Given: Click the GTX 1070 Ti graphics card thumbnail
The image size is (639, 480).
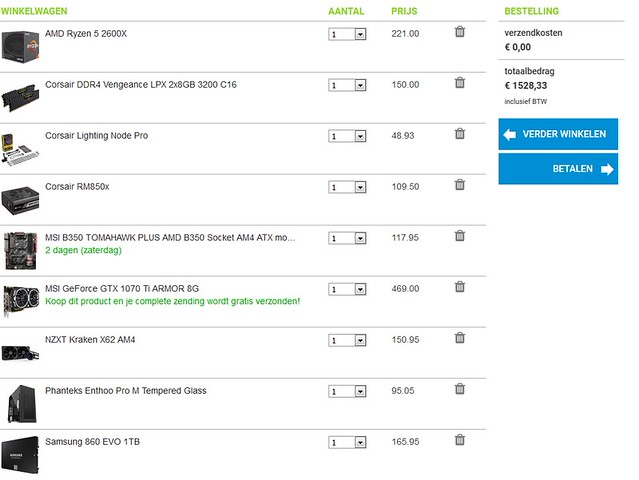Looking at the screenshot, I should [x=20, y=301].
